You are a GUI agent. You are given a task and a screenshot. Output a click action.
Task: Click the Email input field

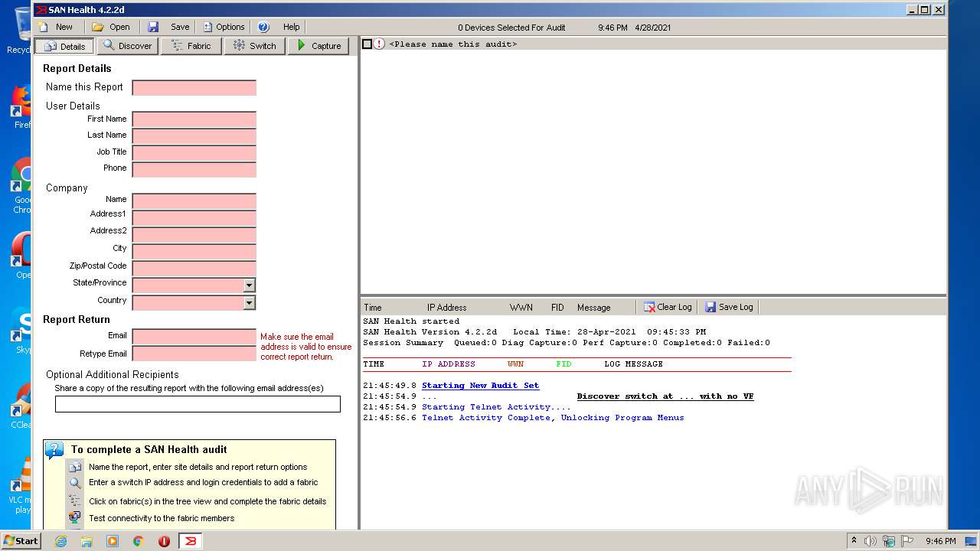(x=194, y=337)
